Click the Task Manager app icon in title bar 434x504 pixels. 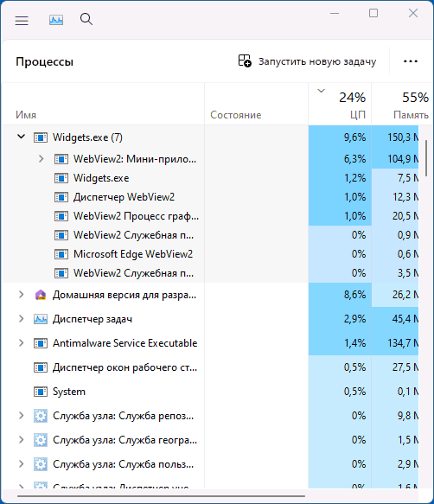pos(56,20)
